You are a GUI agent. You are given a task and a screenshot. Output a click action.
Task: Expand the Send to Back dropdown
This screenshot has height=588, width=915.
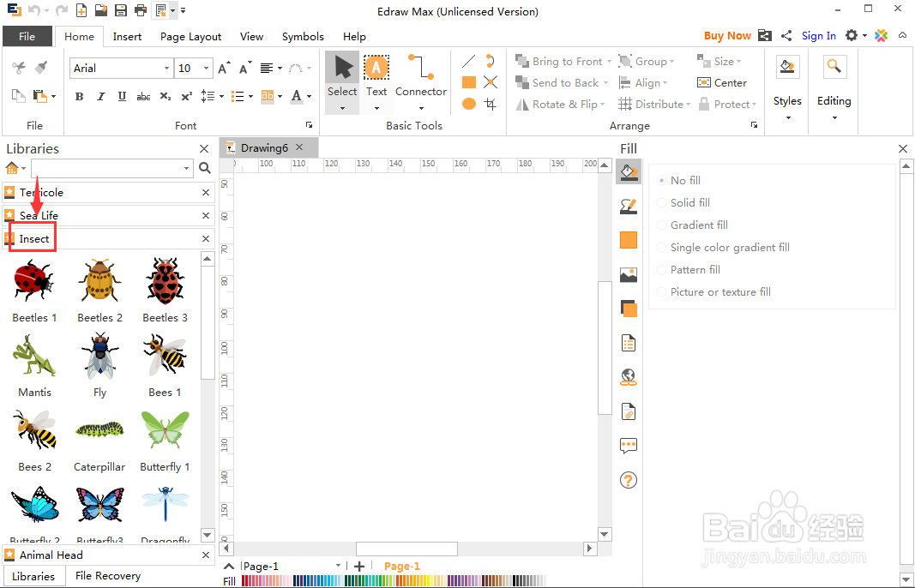click(x=605, y=83)
